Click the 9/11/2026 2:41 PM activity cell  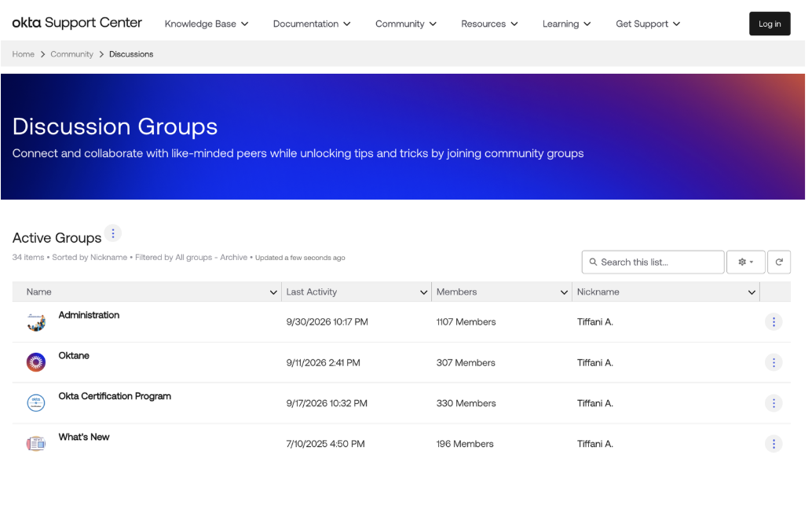(x=323, y=362)
